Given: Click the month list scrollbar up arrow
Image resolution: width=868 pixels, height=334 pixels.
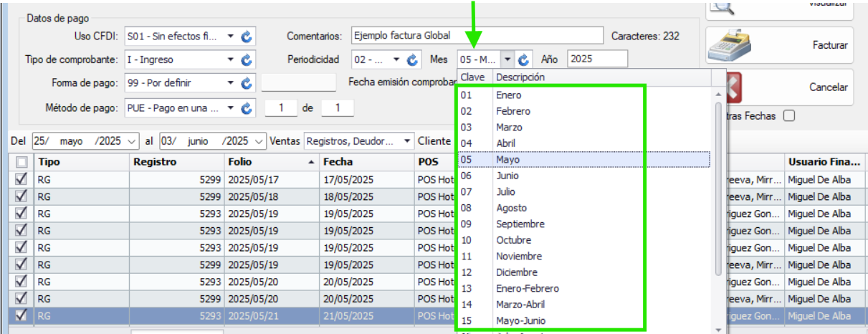Looking at the screenshot, I should 717,95.
